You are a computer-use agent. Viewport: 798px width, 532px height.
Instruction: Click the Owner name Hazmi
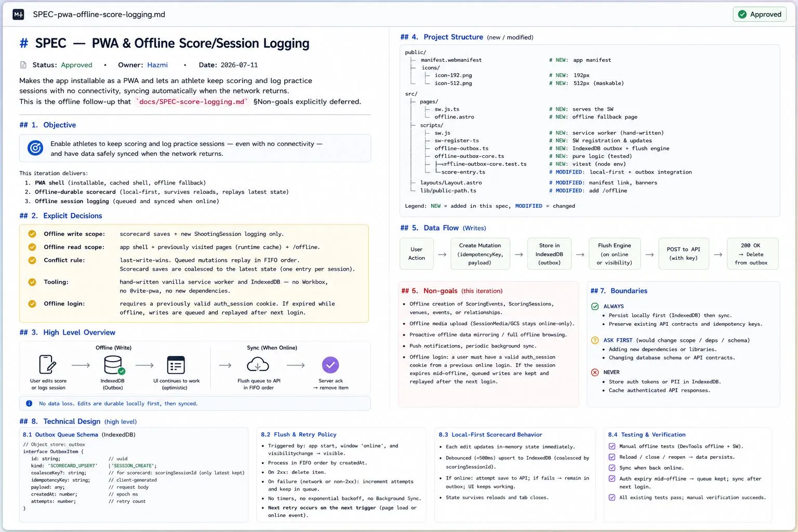(157, 65)
